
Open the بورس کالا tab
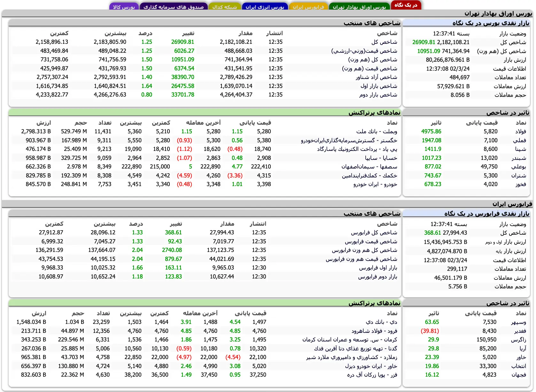pos(124,7)
